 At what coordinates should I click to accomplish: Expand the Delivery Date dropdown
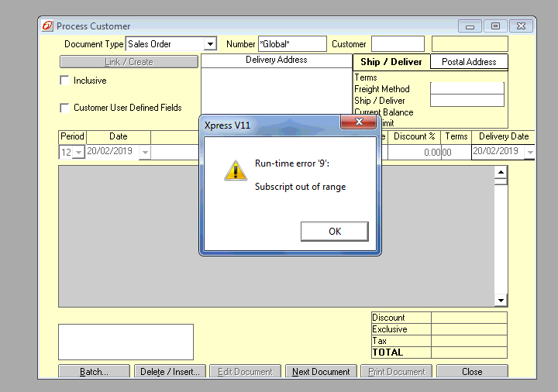(x=529, y=153)
